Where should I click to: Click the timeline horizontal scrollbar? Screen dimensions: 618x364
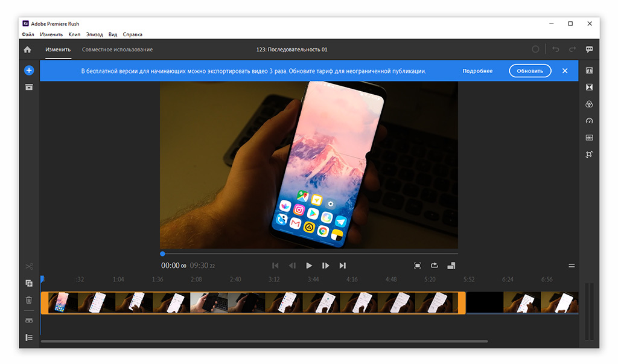point(264,341)
